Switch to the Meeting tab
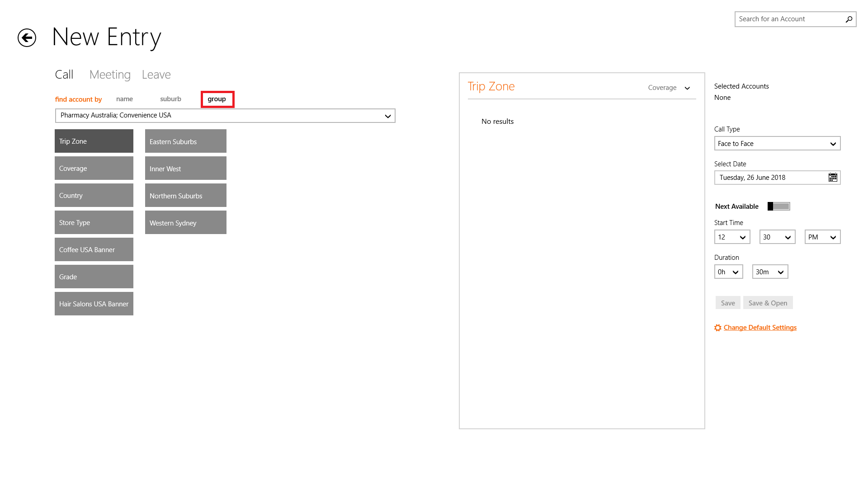Screen dimensions: 868x488 click(x=110, y=75)
